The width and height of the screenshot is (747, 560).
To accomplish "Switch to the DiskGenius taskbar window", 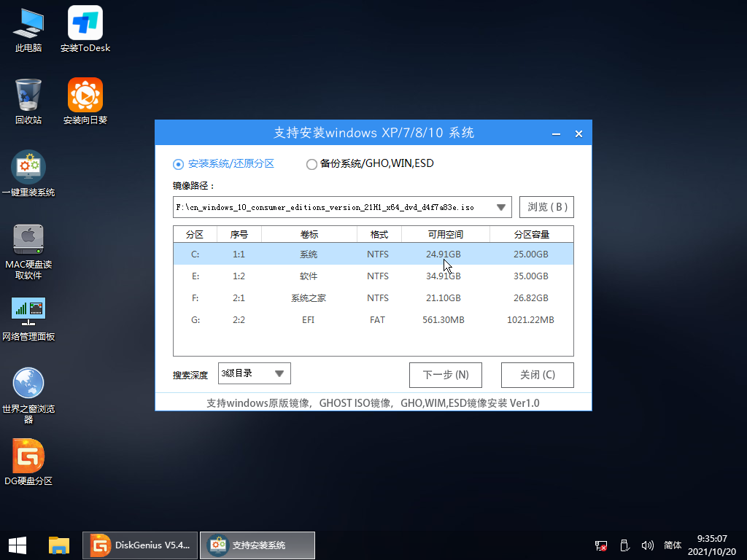I will pos(139,545).
